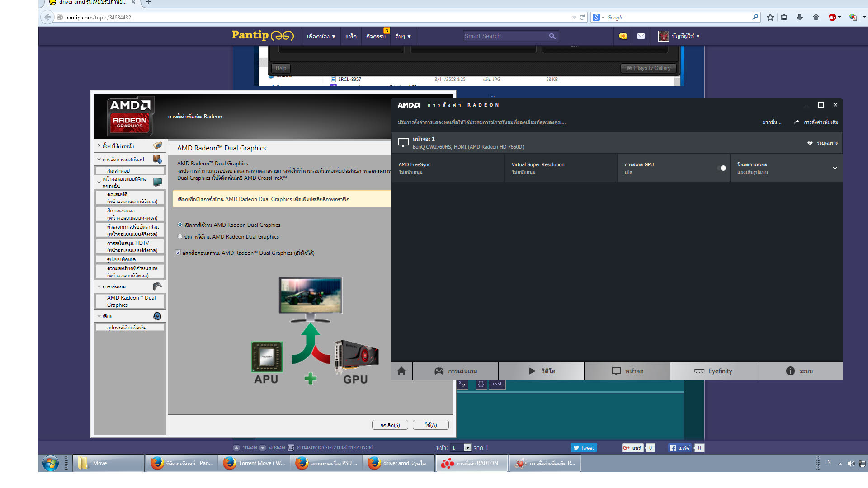Click the Google+ แชร์ share button
Image resolution: width=868 pixels, height=488 pixels.
click(632, 448)
